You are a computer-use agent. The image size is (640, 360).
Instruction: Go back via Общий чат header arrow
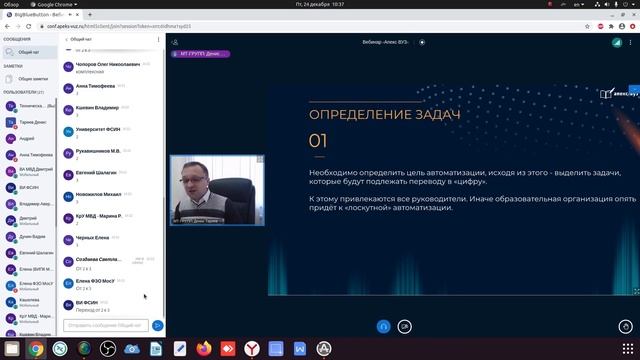(78, 40)
